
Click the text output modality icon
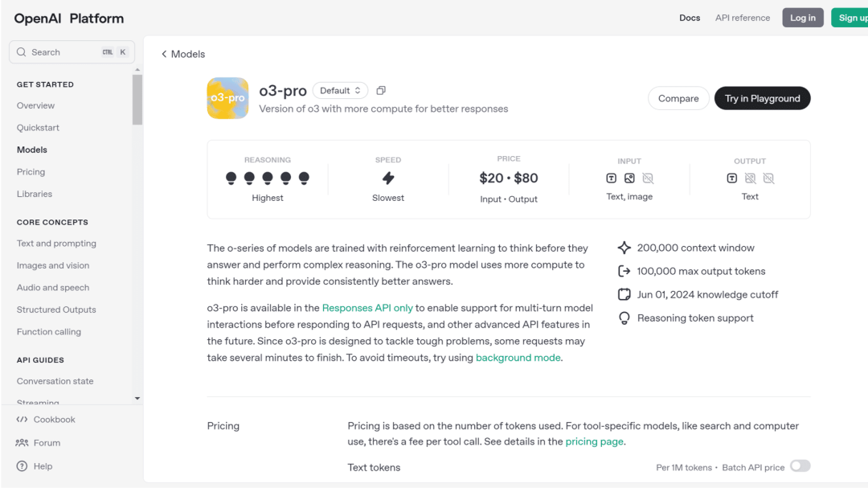(732, 178)
